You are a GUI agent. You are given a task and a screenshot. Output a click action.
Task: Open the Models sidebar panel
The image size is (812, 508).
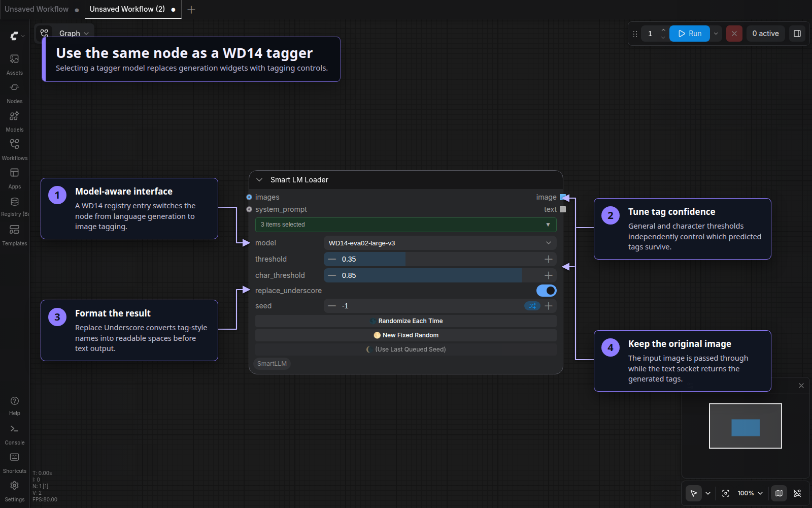[15, 122]
